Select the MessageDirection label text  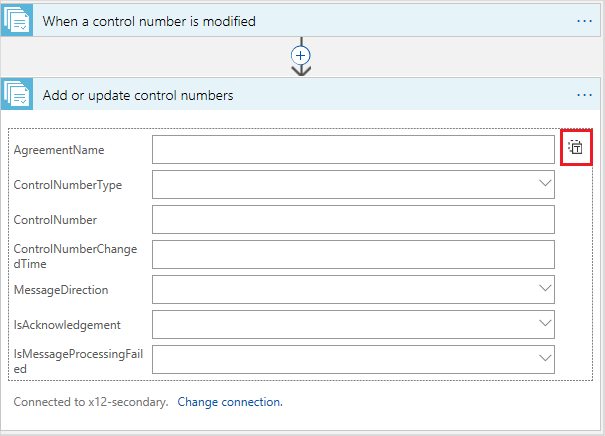[x=61, y=290]
